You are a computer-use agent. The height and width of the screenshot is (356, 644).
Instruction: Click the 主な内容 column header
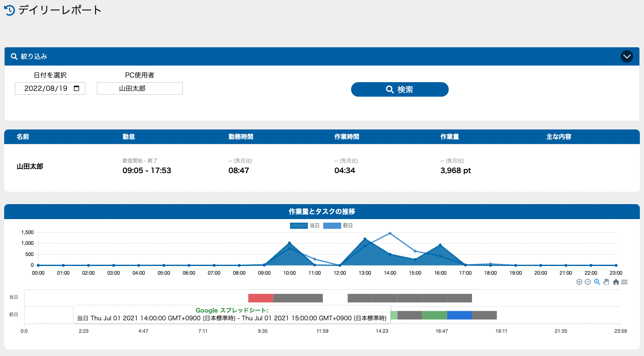click(559, 137)
